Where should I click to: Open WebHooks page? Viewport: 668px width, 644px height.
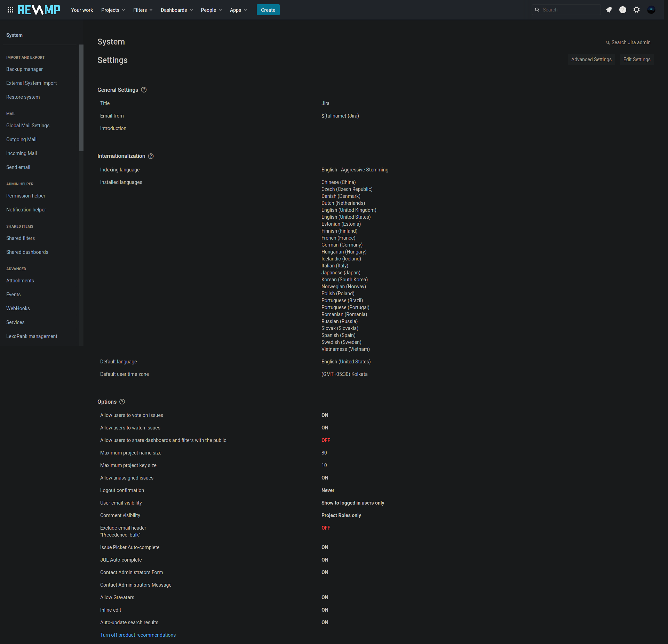(x=18, y=308)
